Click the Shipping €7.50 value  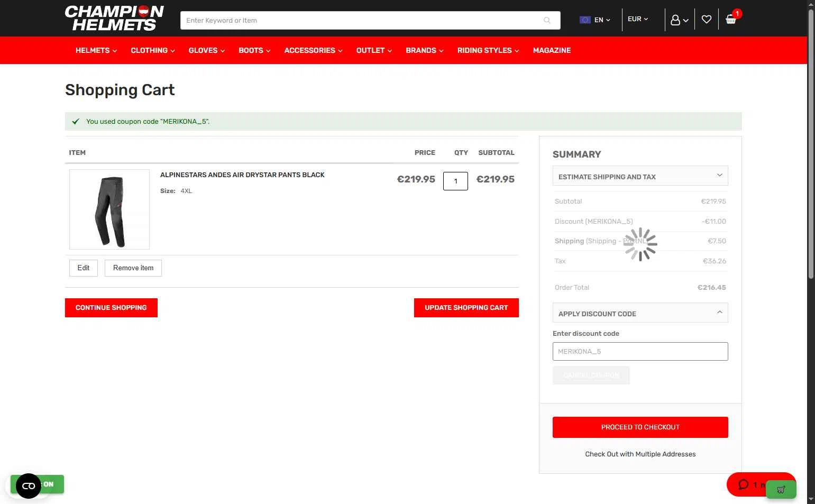717,241
